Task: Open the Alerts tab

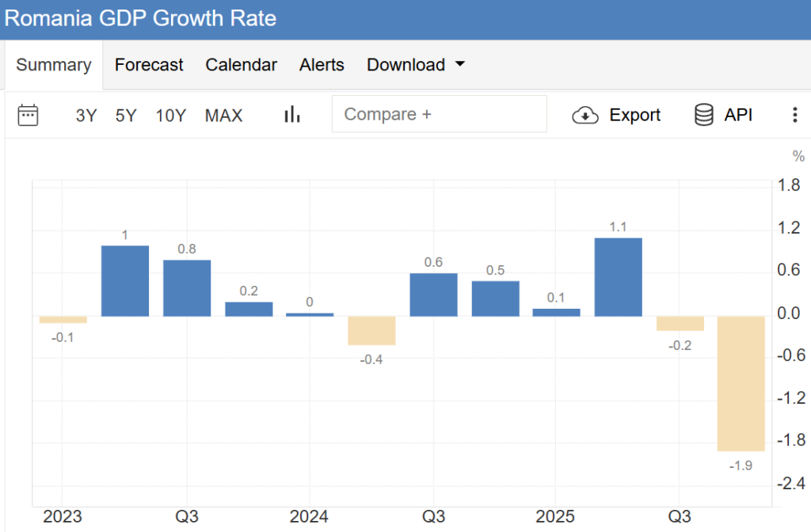Action: pyautogui.click(x=322, y=65)
